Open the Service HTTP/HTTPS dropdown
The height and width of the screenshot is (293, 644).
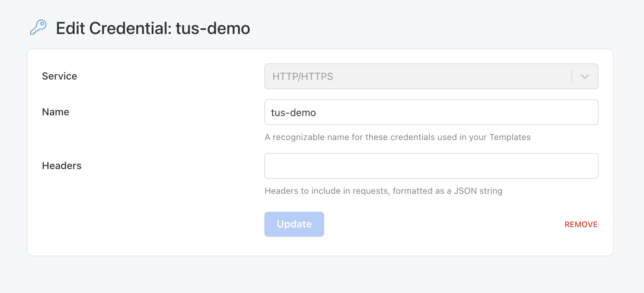click(x=431, y=76)
